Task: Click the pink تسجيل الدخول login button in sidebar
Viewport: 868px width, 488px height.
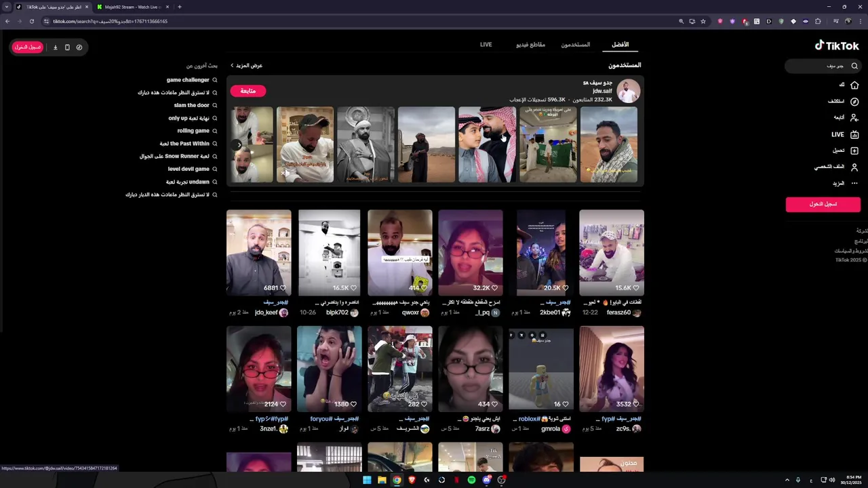Action: pos(823,204)
